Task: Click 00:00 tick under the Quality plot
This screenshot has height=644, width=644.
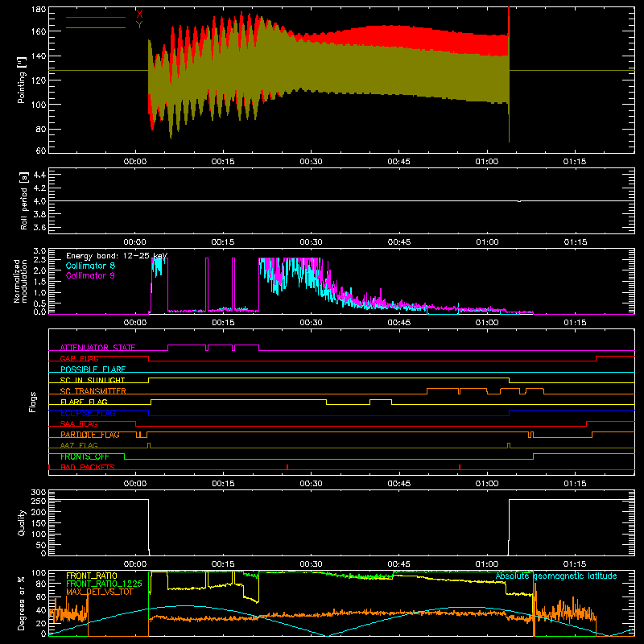Action: [x=135, y=564]
